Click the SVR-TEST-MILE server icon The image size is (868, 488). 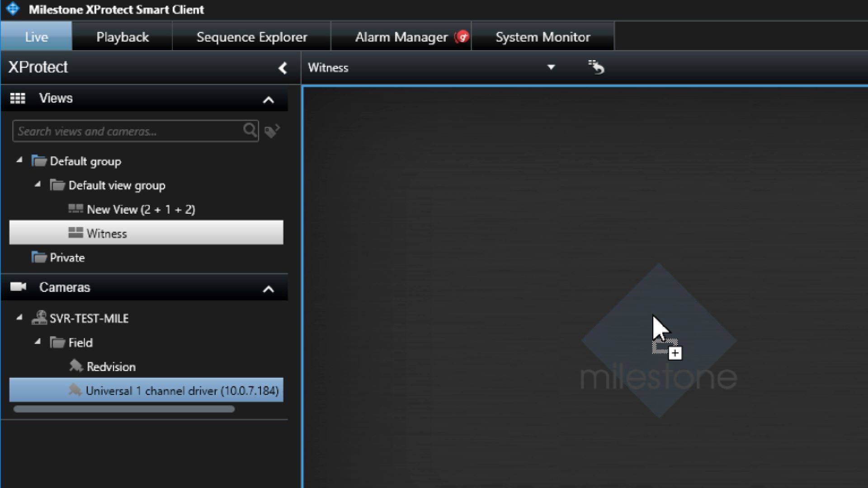[39, 318]
